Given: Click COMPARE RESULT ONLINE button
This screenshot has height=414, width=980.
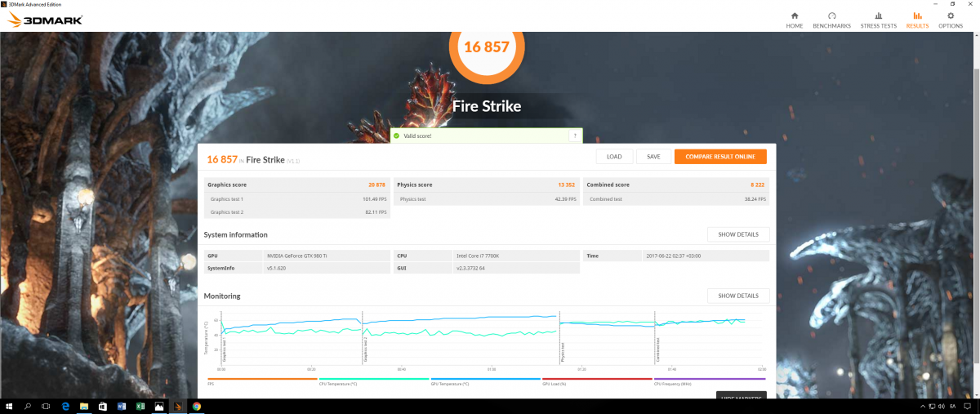Looking at the screenshot, I should coord(720,157).
